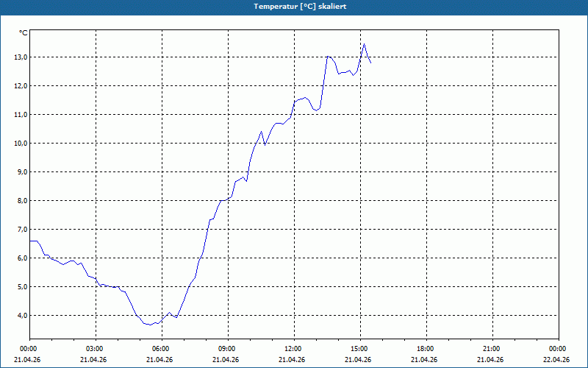Image resolution: width=588 pixels, height=368 pixels.
Task: Click the 5,0 y-axis label
Action: point(23,287)
